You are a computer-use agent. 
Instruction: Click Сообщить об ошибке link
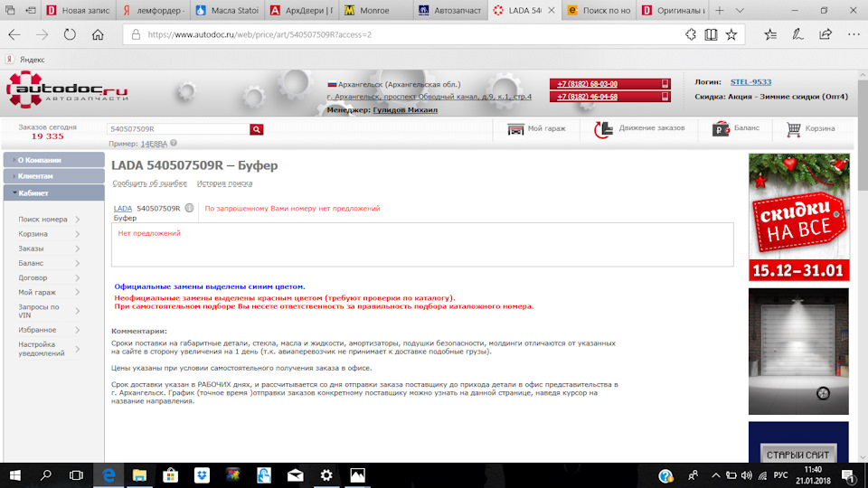click(149, 183)
